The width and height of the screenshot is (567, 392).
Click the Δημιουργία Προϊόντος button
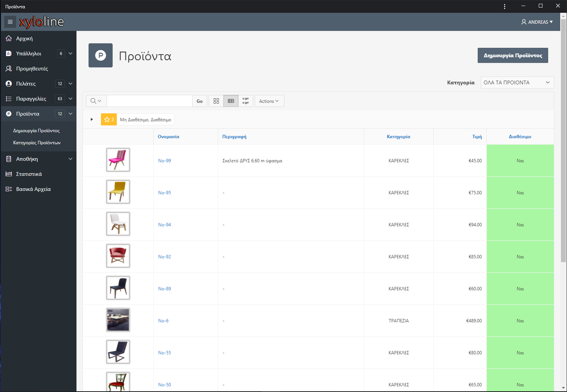[513, 55]
